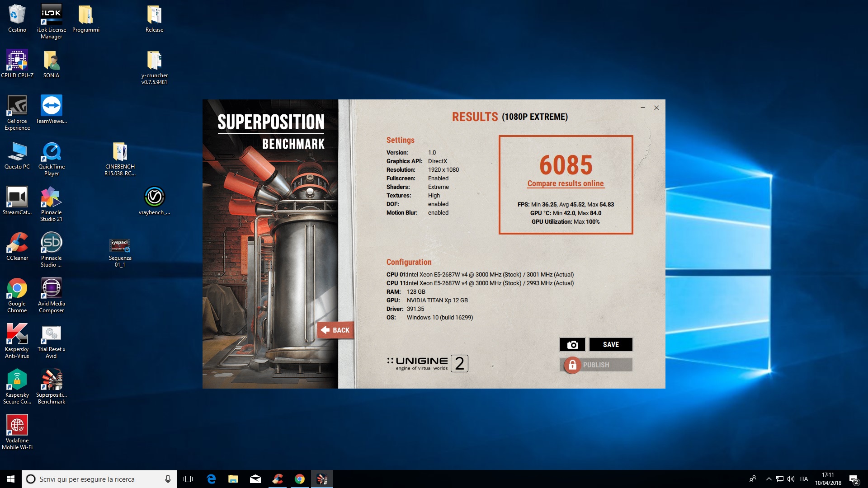
Task: Minimize the Superposition Benchmark window
Action: [x=642, y=108]
